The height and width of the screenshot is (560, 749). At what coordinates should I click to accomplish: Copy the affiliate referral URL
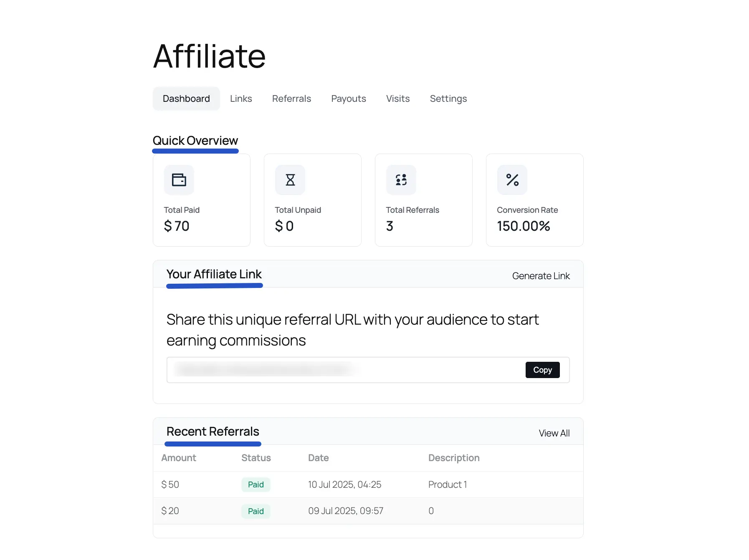click(542, 370)
